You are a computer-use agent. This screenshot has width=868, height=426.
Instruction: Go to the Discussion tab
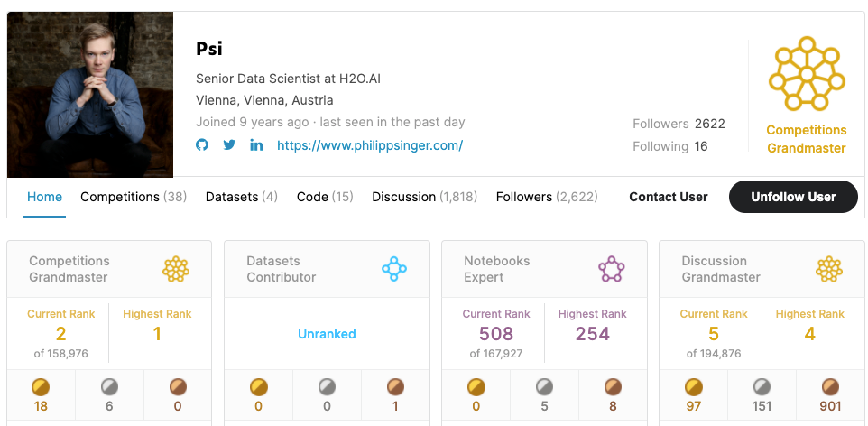pyautogui.click(x=424, y=197)
